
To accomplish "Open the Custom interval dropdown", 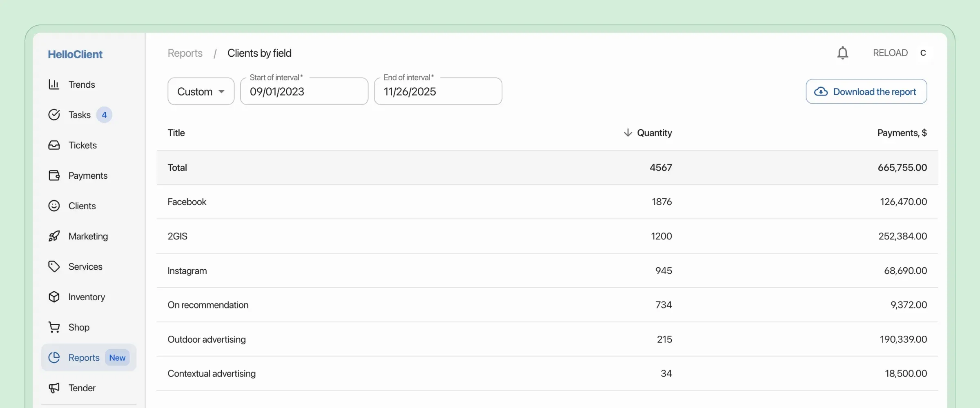I will click(200, 91).
